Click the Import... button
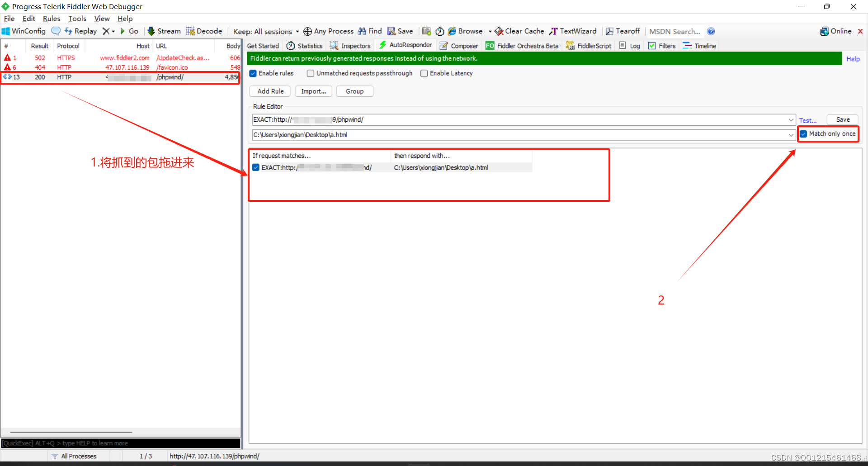 (313, 91)
